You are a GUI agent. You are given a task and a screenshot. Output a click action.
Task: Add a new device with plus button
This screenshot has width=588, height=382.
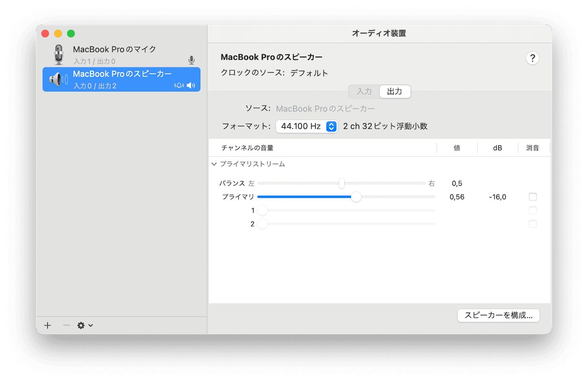pyautogui.click(x=47, y=325)
